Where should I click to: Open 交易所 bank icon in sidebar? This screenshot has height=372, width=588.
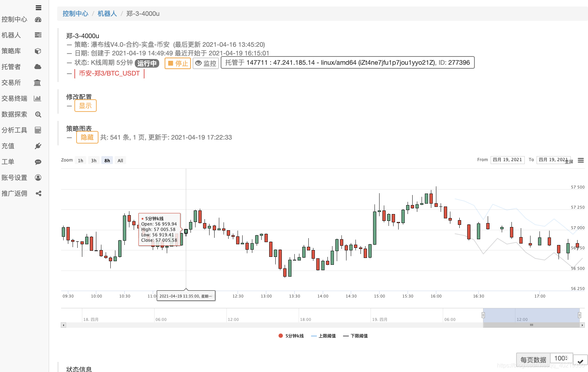37,83
